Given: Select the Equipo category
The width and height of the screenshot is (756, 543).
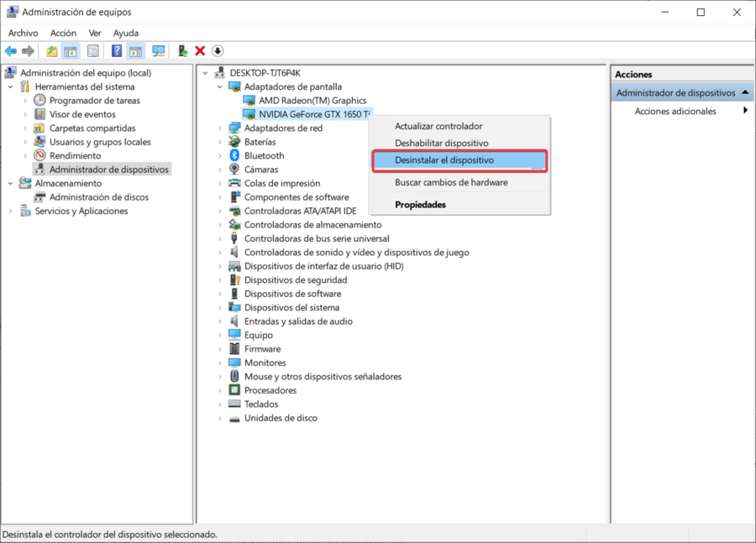Looking at the screenshot, I should click(259, 335).
